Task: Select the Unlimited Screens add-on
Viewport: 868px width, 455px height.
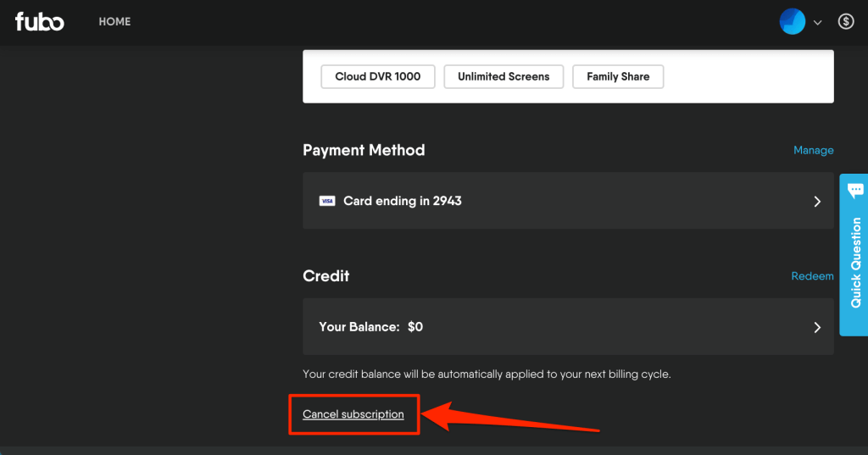Action: pyautogui.click(x=504, y=76)
